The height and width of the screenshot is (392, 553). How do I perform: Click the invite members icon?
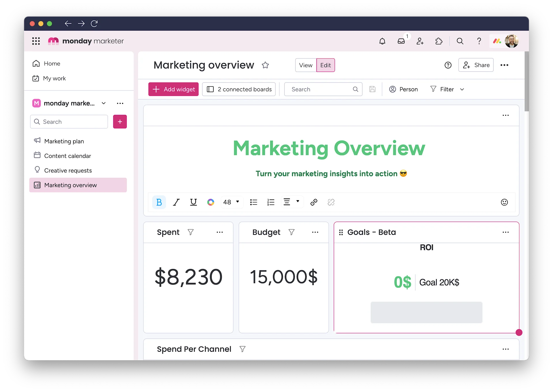point(420,41)
